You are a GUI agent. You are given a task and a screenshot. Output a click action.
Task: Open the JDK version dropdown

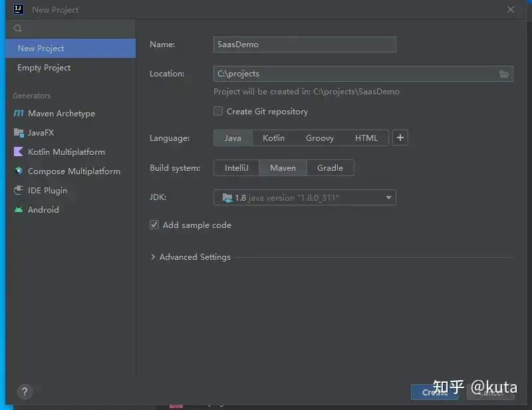click(305, 198)
